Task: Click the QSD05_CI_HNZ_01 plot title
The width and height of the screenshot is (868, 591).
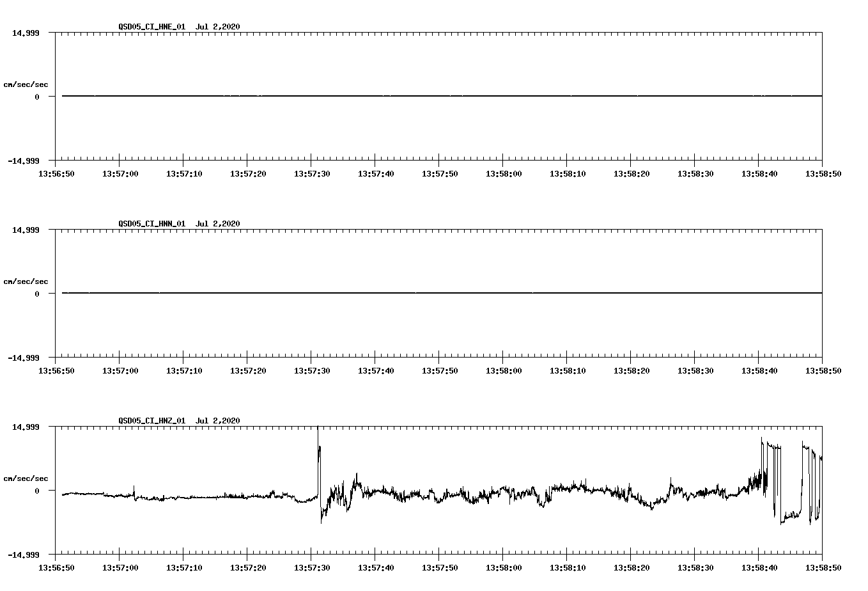Action: pos(179,420)
